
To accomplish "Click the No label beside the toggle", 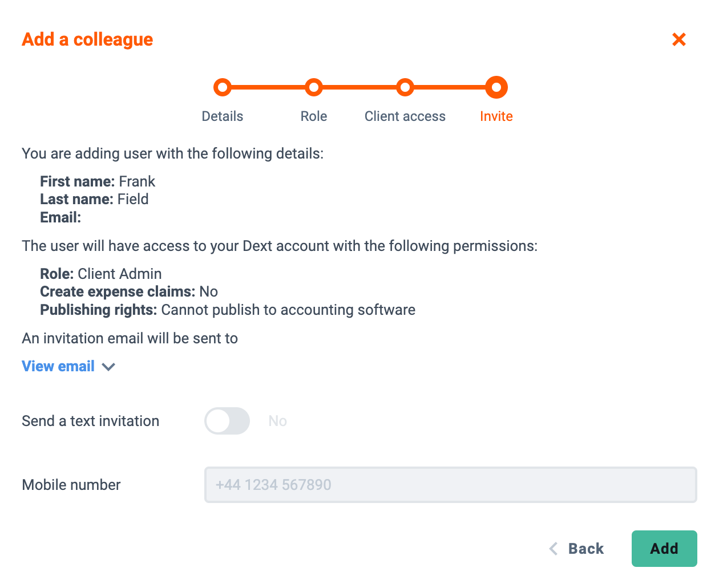I will [278, 421].
